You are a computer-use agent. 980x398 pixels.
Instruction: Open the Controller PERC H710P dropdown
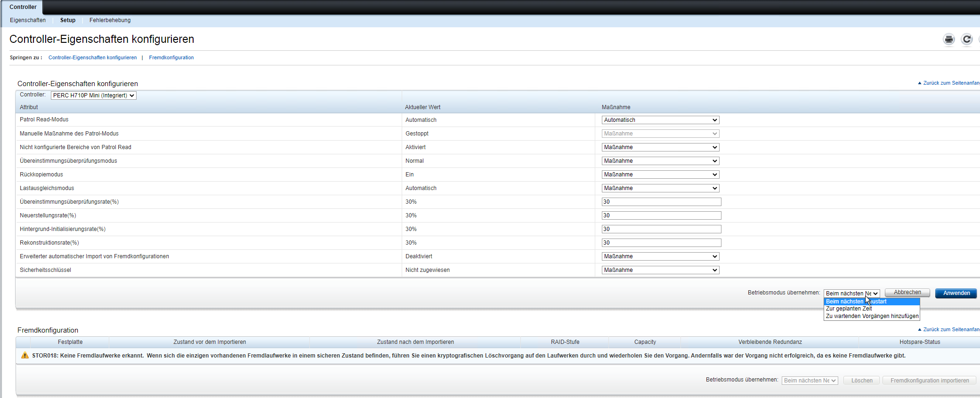pyautogui.click(x=93, y=96)
